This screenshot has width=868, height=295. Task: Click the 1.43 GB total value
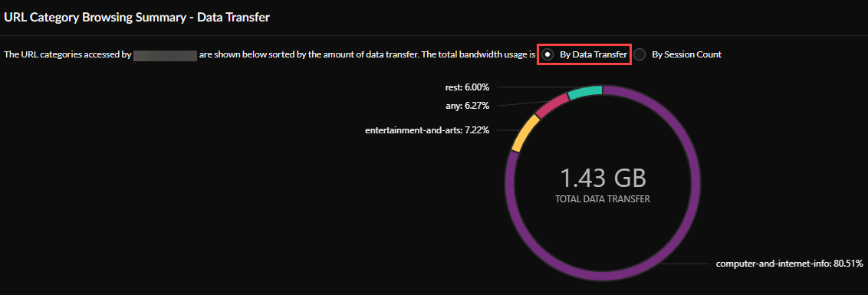603,179
